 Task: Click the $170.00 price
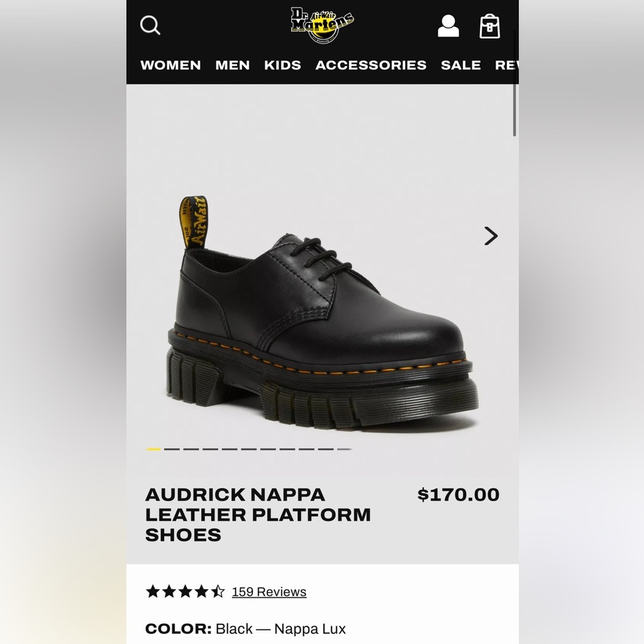click(x=459, y=495)
